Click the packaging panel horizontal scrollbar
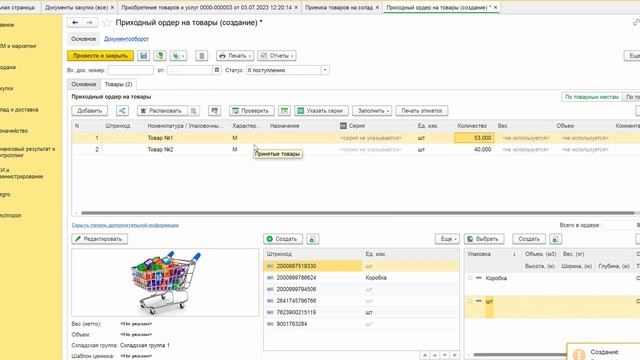640x360 pixels. pos(520,355)
